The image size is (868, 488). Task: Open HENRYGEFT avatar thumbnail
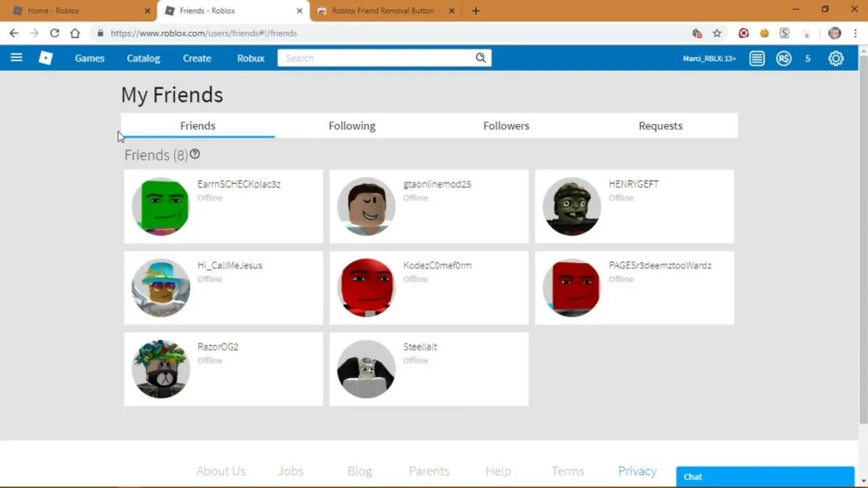tap(572, 207)
